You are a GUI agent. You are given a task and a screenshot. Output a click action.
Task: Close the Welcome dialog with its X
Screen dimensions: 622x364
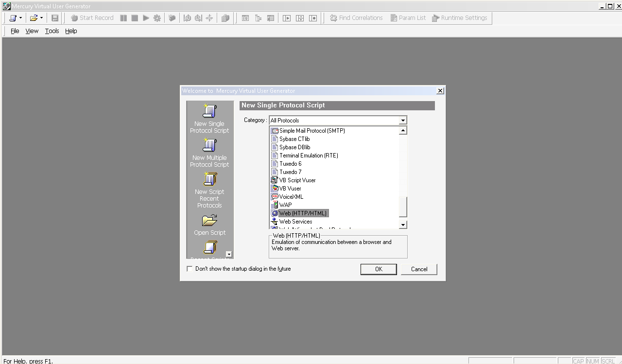tap(440, 91)
